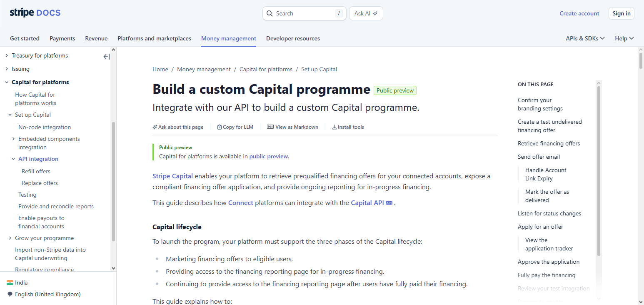
Task: Switch to the Revenue tab
Action: click(x=96, y=38)
